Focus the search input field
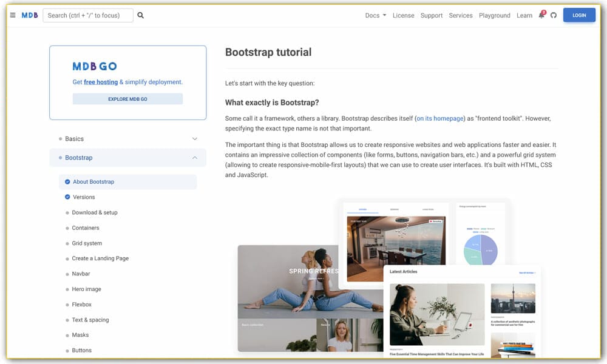Image resolution: width=607 pixels, height=364 pixels. point(88,15)
